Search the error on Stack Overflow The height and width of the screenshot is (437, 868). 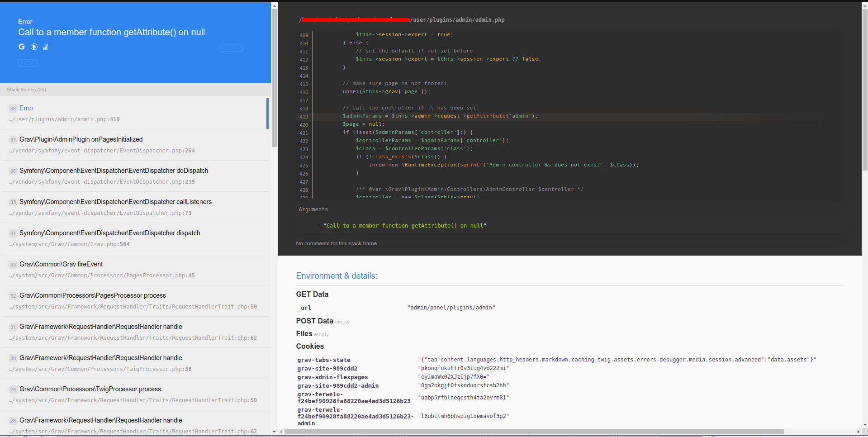[x=46, y=47]
